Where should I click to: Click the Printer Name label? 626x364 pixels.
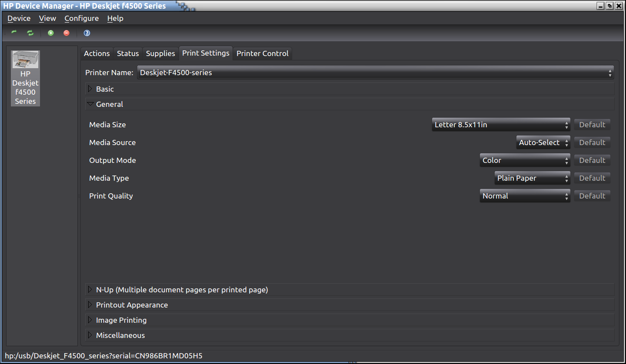pyautogui.click(x=109, y=73)
